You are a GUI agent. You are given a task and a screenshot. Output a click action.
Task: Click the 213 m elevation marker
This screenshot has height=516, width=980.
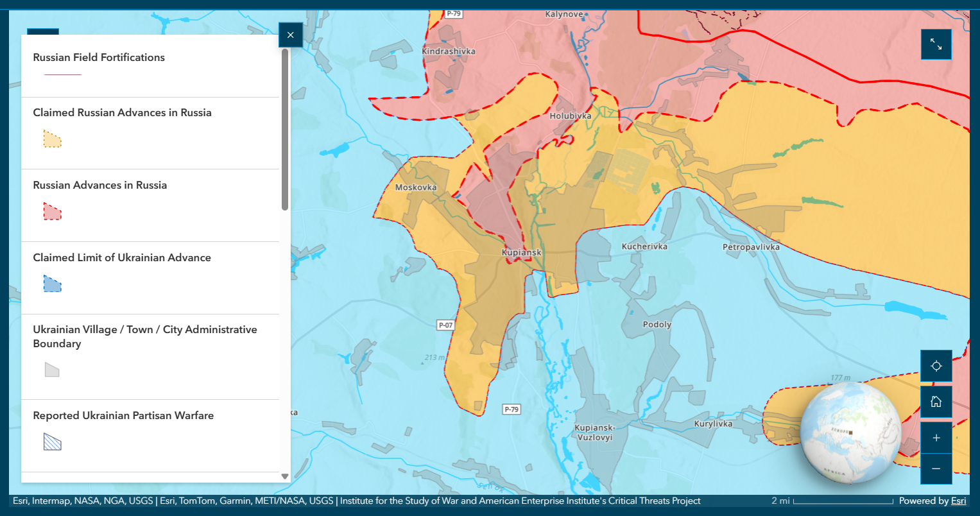(x=434, y=357)
